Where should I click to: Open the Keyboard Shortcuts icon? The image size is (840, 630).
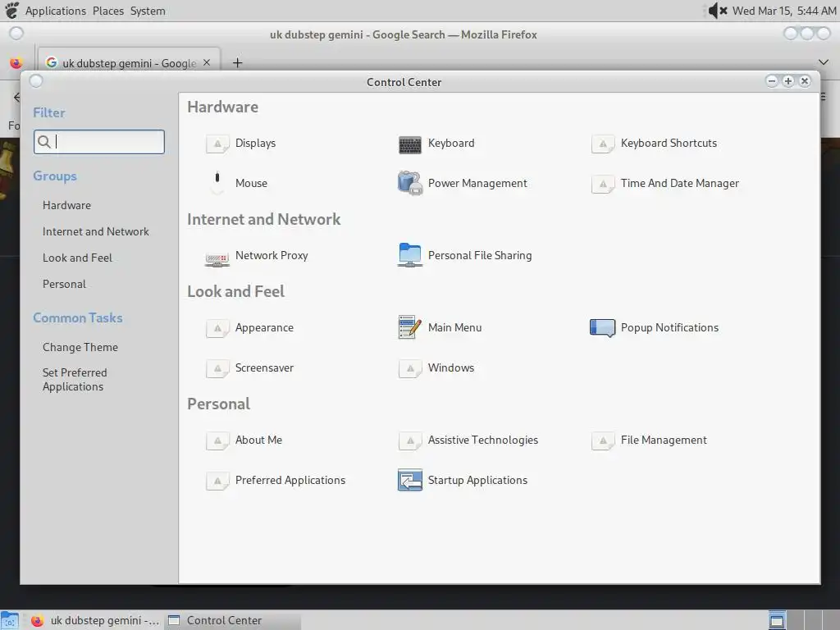pyautogui.click(x=603, y=144)
